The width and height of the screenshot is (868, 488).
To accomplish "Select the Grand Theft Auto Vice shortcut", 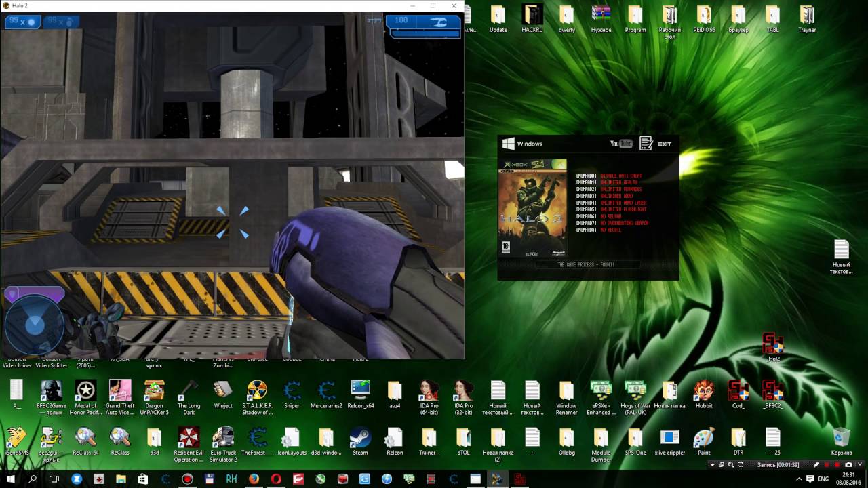I will [120, 397].
